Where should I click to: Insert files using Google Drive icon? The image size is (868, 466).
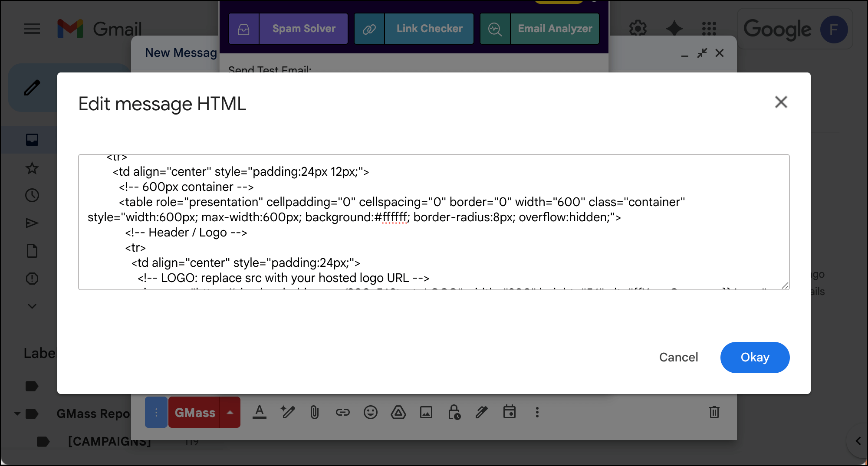pyautogui.click(x=398, y=412)
